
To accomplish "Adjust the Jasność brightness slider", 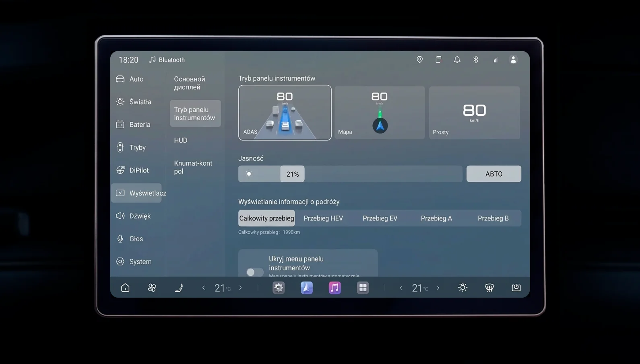I will pos(350,174).
